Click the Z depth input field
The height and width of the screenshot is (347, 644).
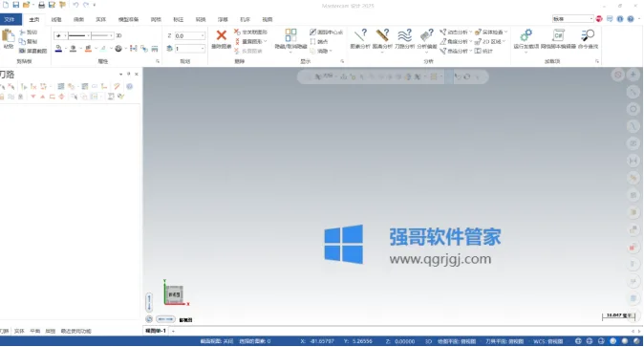coord(187,35)
